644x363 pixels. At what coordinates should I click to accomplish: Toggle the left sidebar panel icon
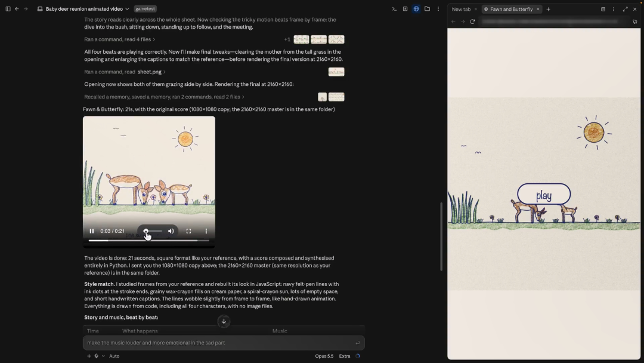(8, 8)
